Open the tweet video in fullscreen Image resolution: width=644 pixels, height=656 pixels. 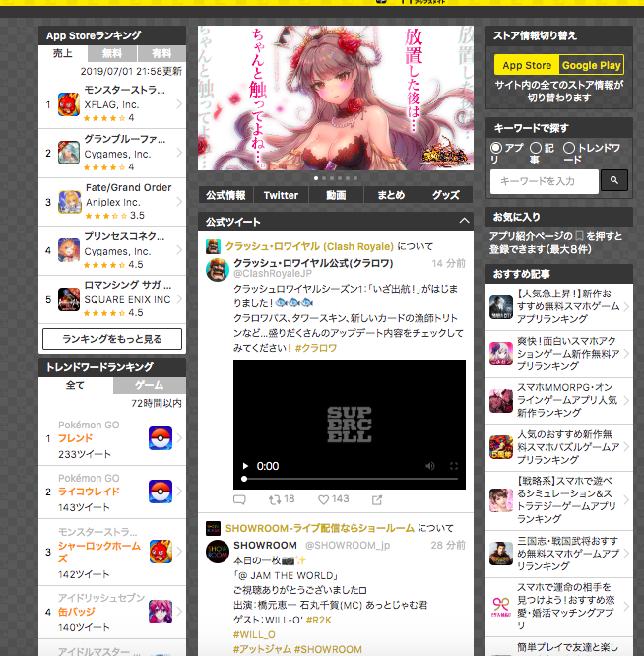coord(454,466)
